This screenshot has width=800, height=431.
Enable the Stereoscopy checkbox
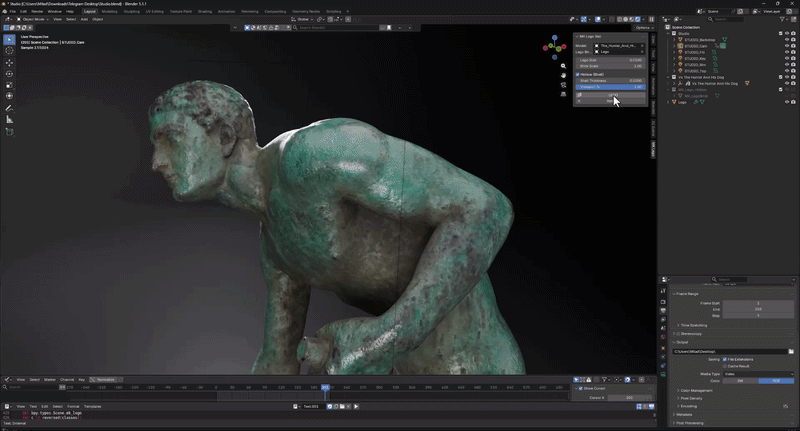pos(678,334)
